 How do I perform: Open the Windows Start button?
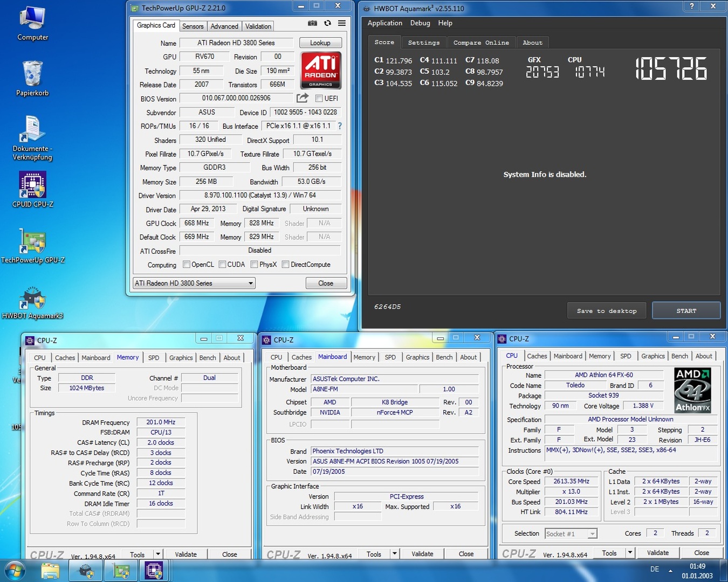tap(14, 570)
